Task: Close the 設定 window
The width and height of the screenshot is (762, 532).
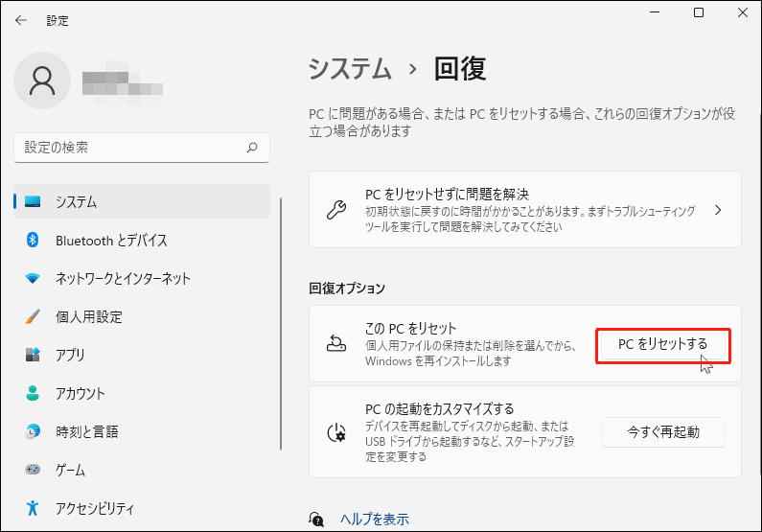Action: point(743,12)
